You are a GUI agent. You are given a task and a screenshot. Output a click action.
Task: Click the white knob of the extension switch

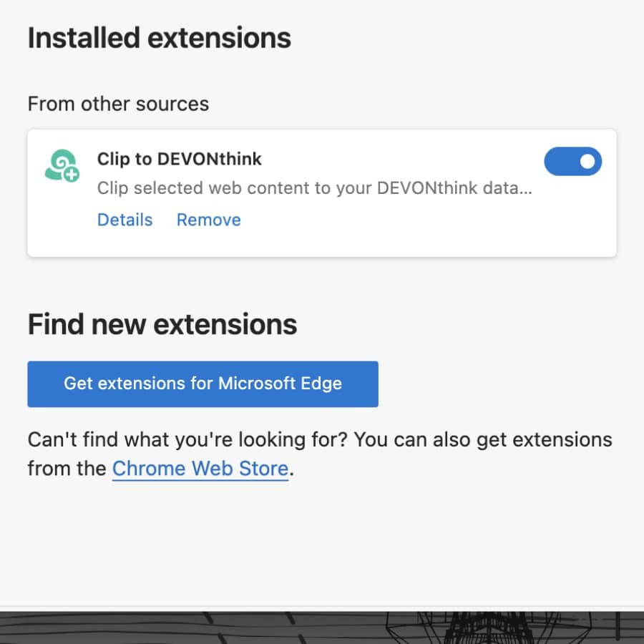point(587,162)
